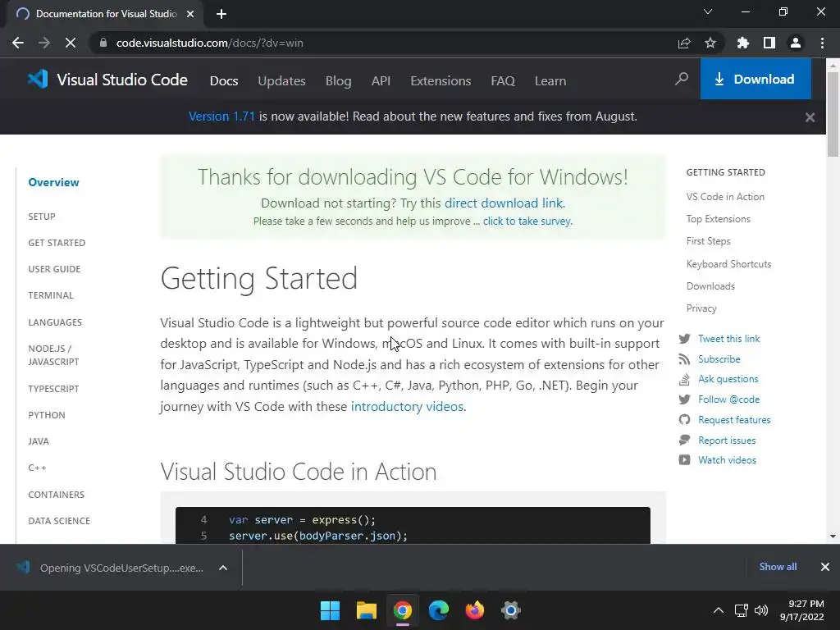
Task: Open the Chrome three-dot menu
Action: click(x=822, y=43)
